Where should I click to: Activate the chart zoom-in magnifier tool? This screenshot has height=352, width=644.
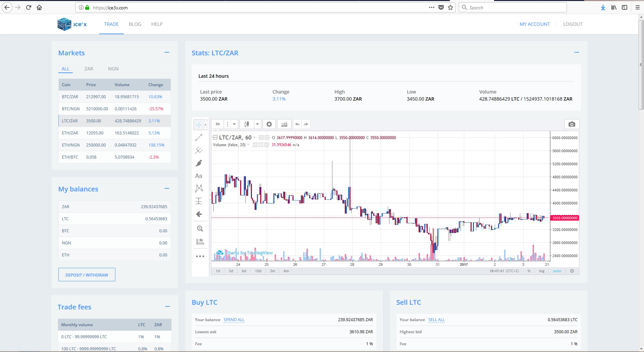[x=200, y=229]
